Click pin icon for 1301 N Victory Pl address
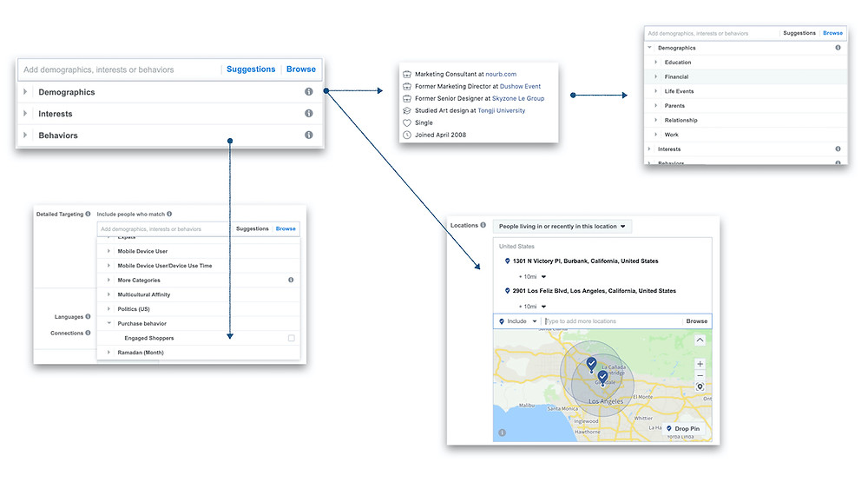 (x=507, y=261)
